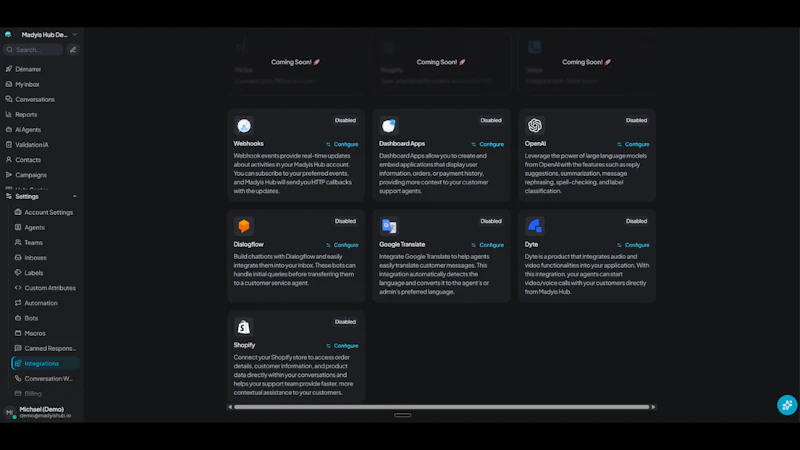800x450 pixels.
Task: Click the Dyte blue logo icon
Action: [x=535, y=226]
